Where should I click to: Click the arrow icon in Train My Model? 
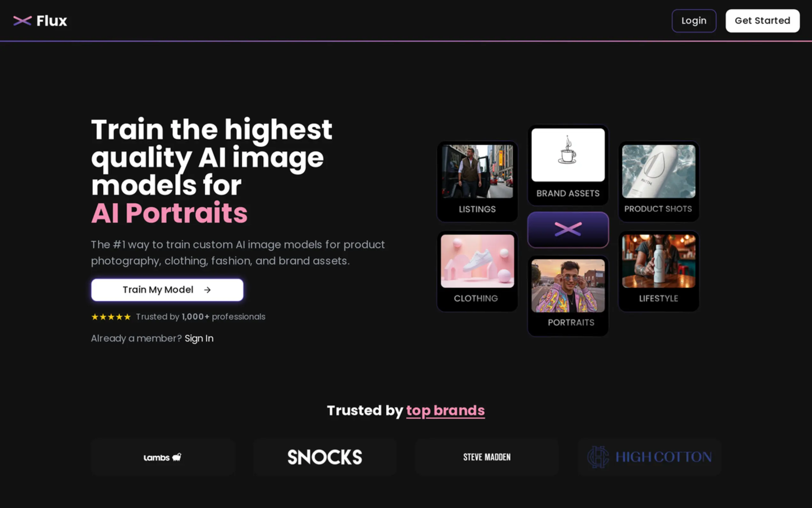[x=207, y=290]
